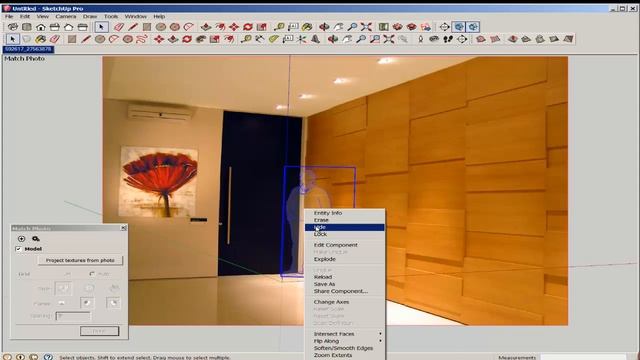The height and width of the screenshot is (360, 640).
Task: Click Project textures from photo button
Action: [x=80, y=260]
